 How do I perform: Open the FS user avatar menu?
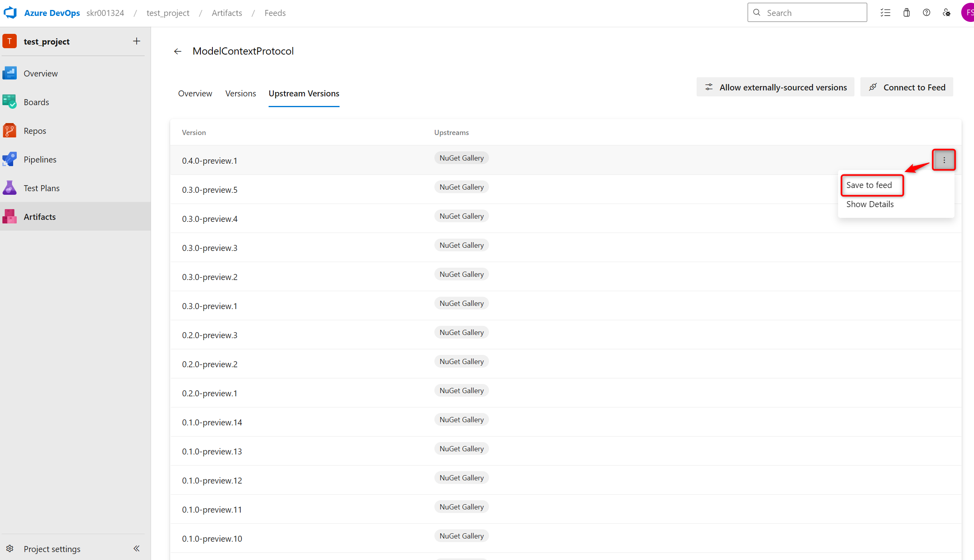tap(969, 12)
